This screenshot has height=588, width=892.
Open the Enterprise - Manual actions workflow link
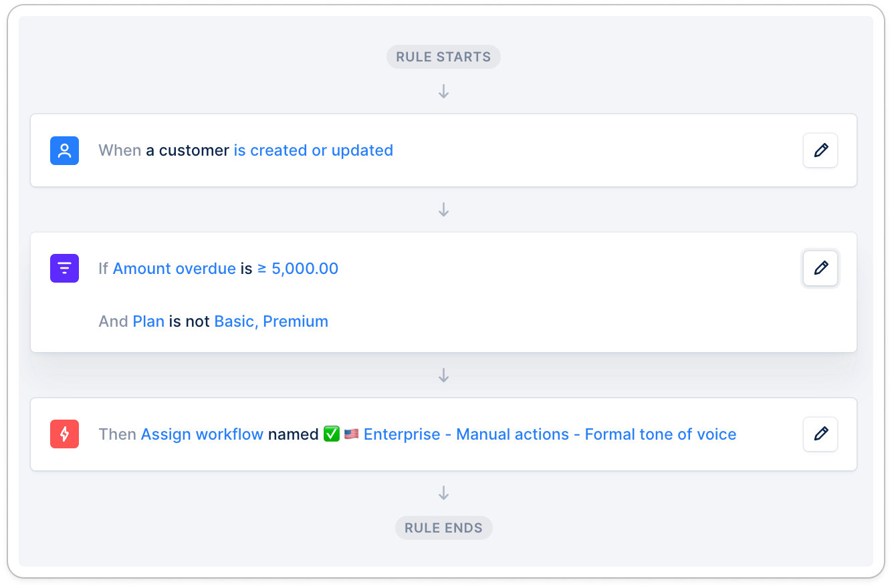pyautogui.click(x=550, y=434)
